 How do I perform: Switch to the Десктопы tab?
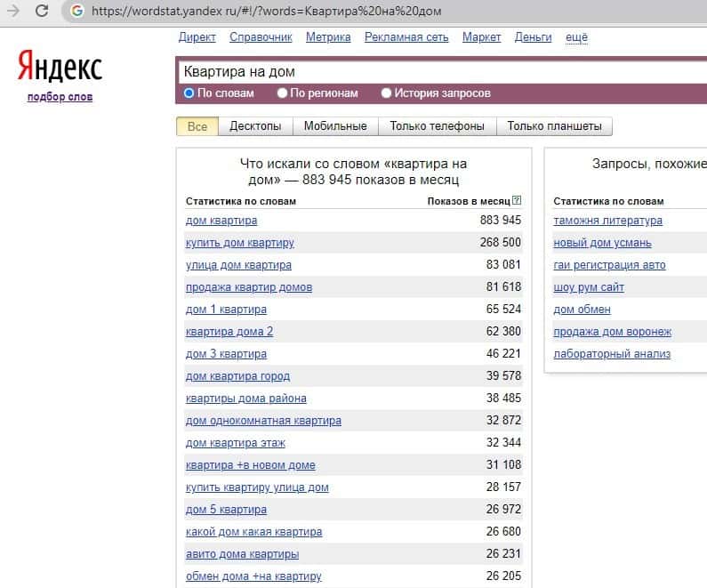tap(255, 126)
